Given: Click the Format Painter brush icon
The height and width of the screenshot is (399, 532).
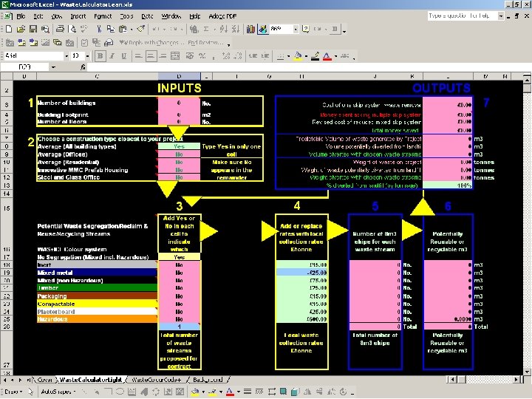Looking at the screenshot, I should [x=141, y=29].
